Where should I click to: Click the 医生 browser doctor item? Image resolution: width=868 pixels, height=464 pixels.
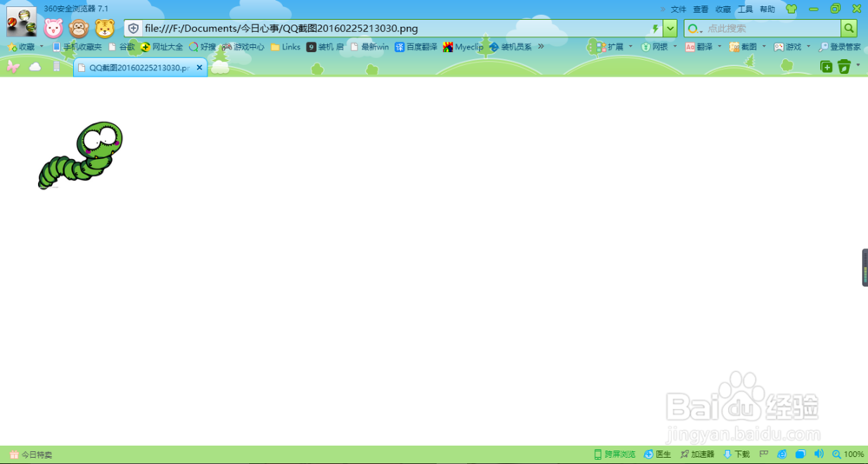click(657, 454)
